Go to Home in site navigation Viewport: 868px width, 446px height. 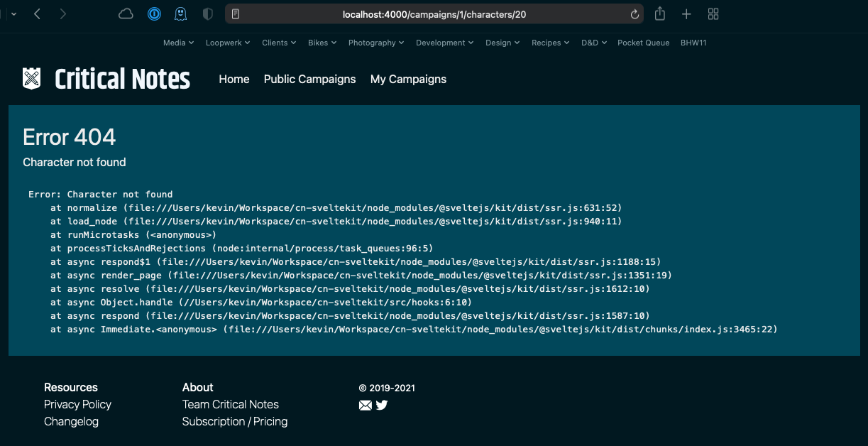tap(234, 79)
